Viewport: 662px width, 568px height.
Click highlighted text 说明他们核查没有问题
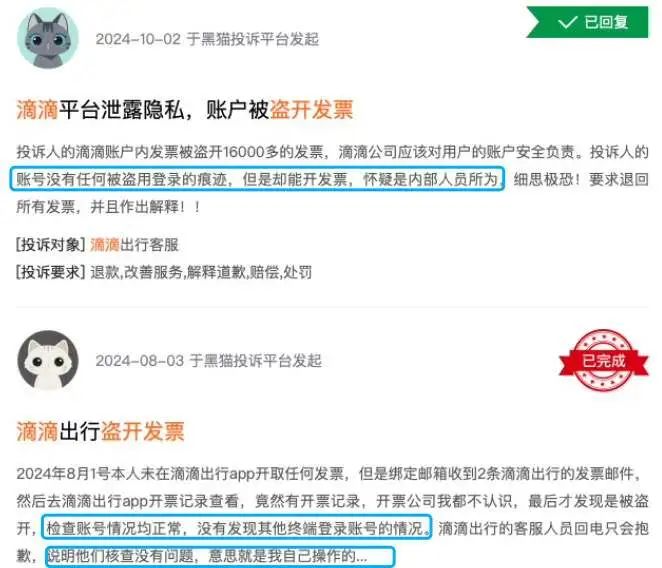click(x=121, y=556)
